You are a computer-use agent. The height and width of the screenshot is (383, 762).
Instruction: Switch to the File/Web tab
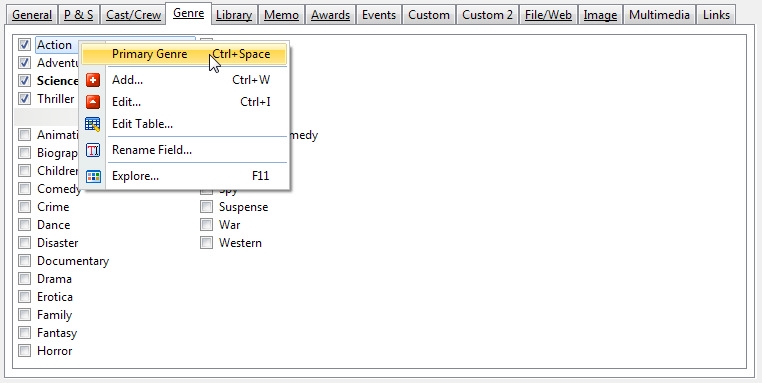[548, 15]
